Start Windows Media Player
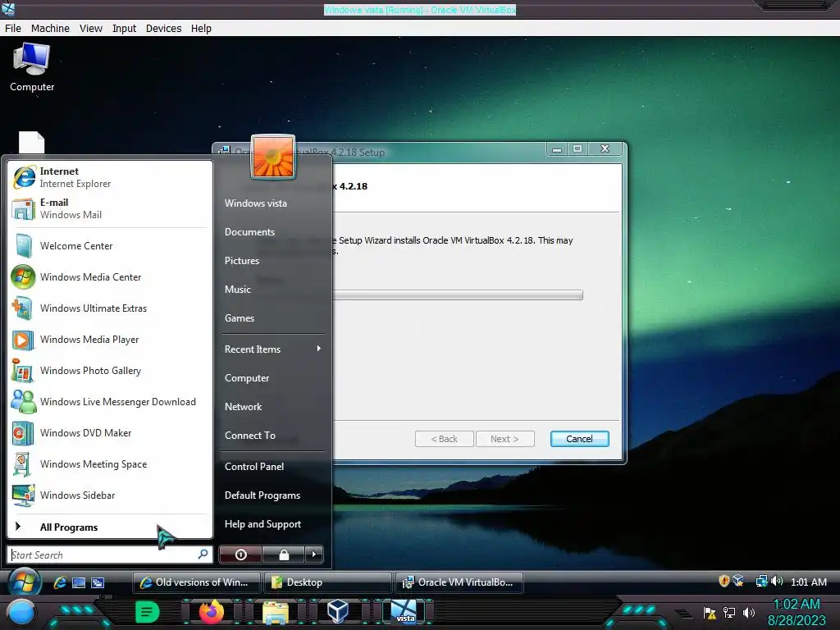 point(110,339)
